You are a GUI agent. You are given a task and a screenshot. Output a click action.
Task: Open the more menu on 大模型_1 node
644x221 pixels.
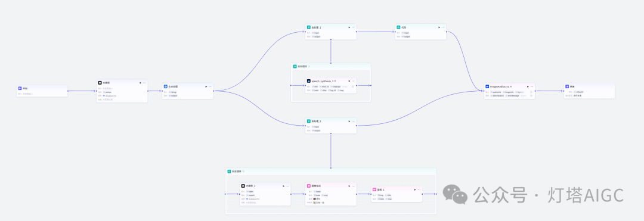(287, 186)
